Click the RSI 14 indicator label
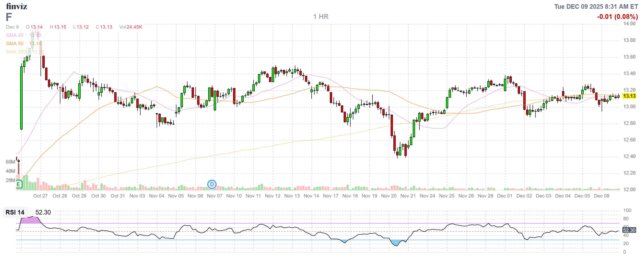 click(15, 212)
